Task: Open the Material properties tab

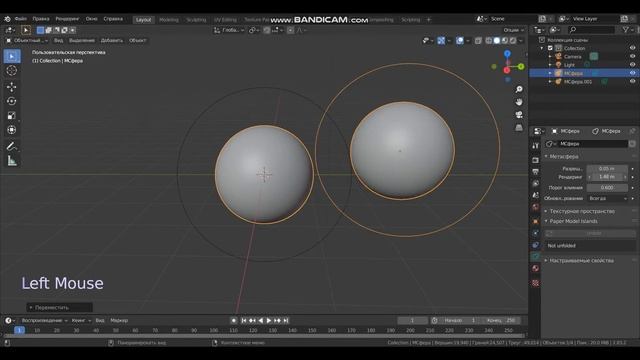Action: (x=536, y=269)
